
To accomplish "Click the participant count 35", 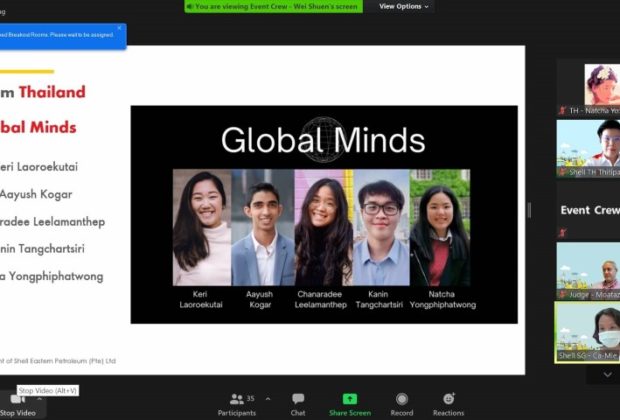I will 251,398.
